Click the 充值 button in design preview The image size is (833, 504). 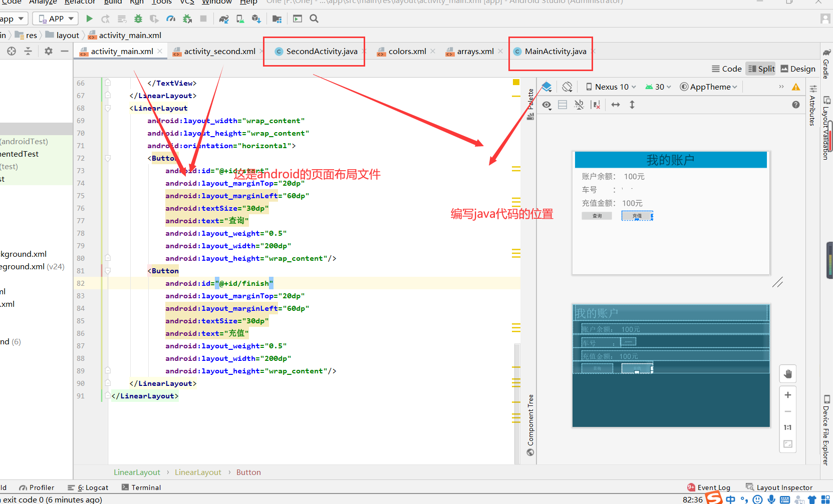click(x=637, y=216)
